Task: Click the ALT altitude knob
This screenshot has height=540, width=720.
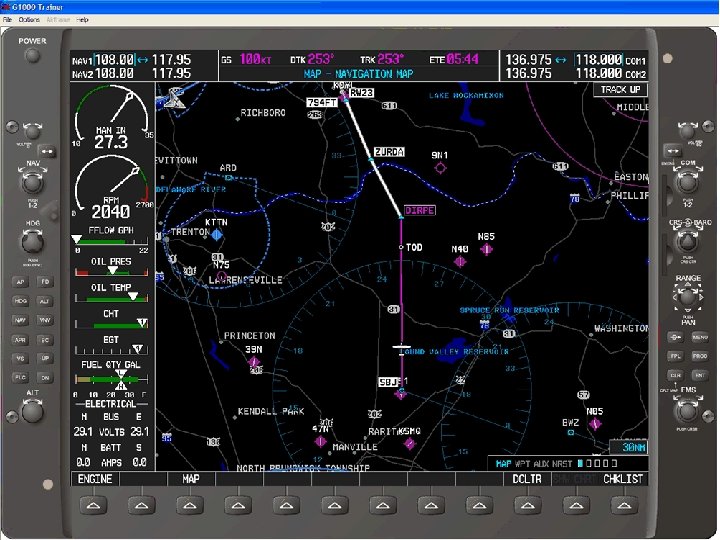Action: click(x=32, y=411)
